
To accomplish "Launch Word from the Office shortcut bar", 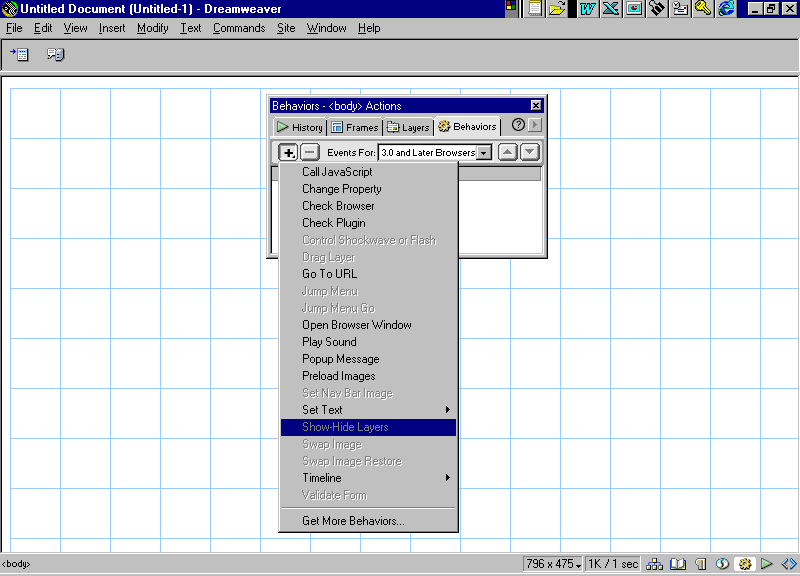I will click(588, 9).
